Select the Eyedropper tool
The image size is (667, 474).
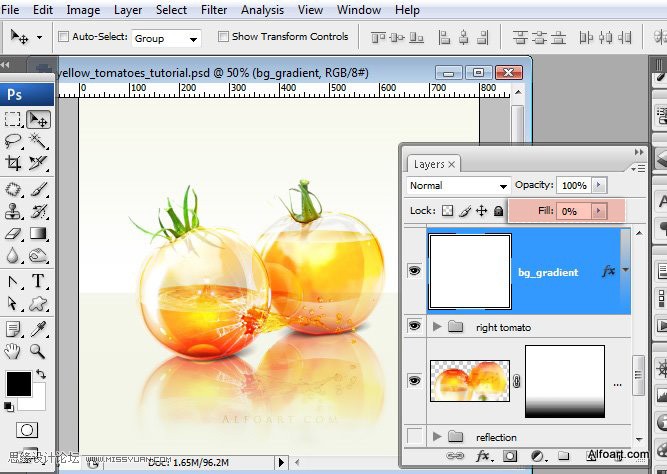coord(38,329)
